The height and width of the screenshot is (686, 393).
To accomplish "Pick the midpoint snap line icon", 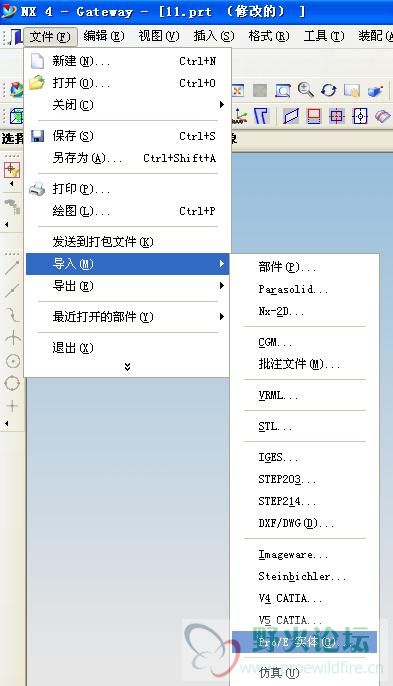I will pos(12,290).
